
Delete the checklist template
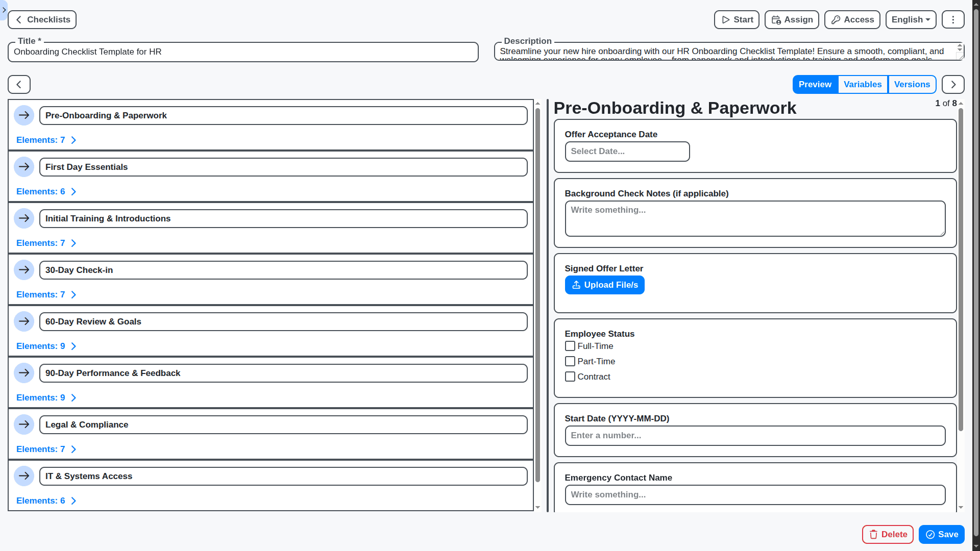coord(888,534)
